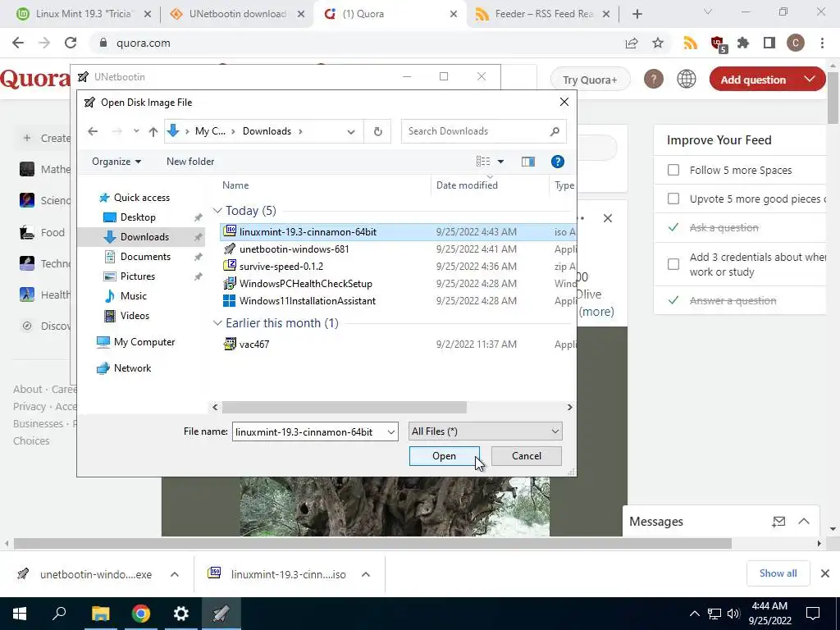
Task: Open Settings gear on taskbar
Action: [181, 614]
